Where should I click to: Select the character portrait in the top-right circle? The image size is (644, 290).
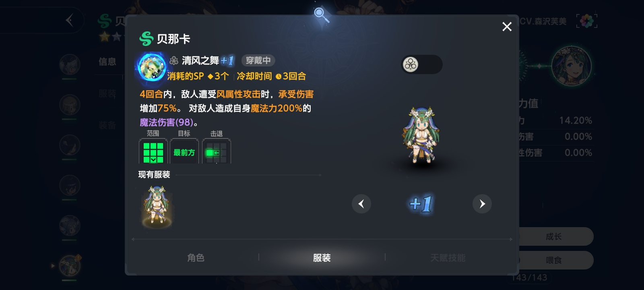pyautogui.click(x=571, y=66)
